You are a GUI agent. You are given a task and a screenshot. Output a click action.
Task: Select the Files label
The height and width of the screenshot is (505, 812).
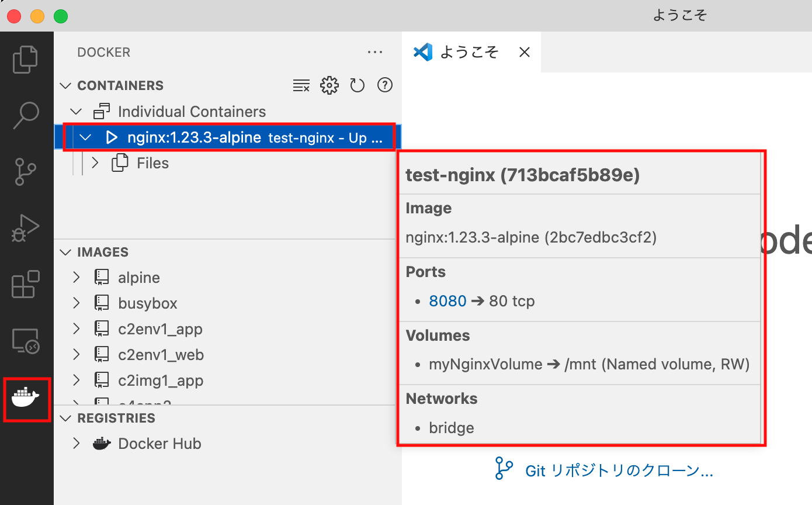(152, 163)
